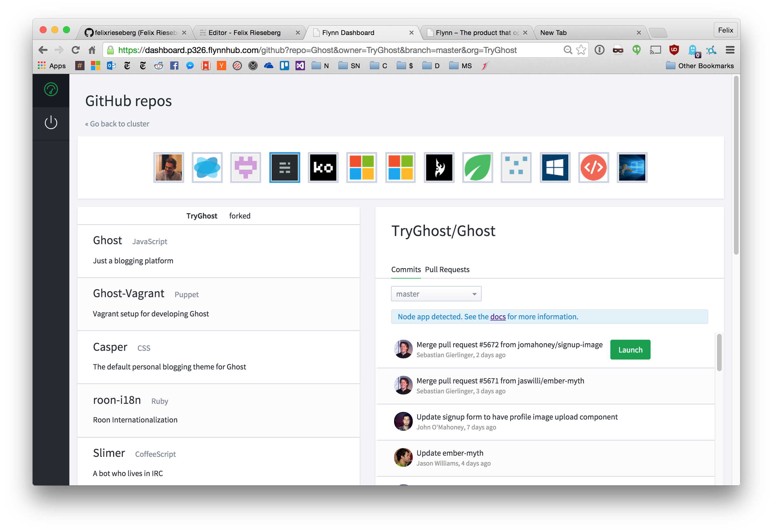Click the Flynn dashboard gauge icon
This screenshot has width=773, height=532.
pyautogui.click(x=51, y=89)
